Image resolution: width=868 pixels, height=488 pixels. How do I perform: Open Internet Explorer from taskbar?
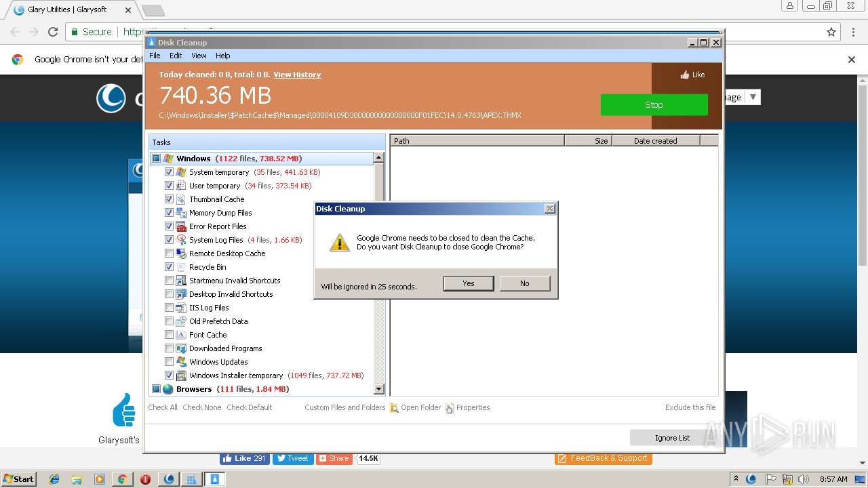click(54, 479)
